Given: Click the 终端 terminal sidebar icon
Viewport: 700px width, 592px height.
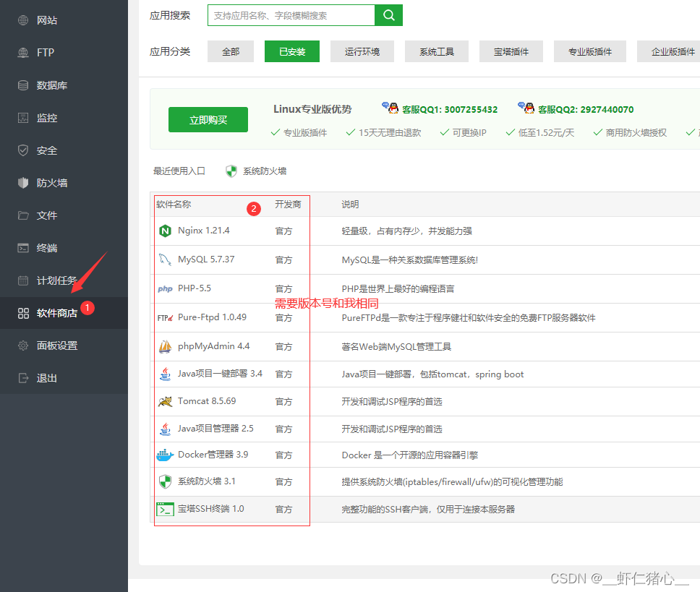Looking at the screenshot, I should click(23, 248).
